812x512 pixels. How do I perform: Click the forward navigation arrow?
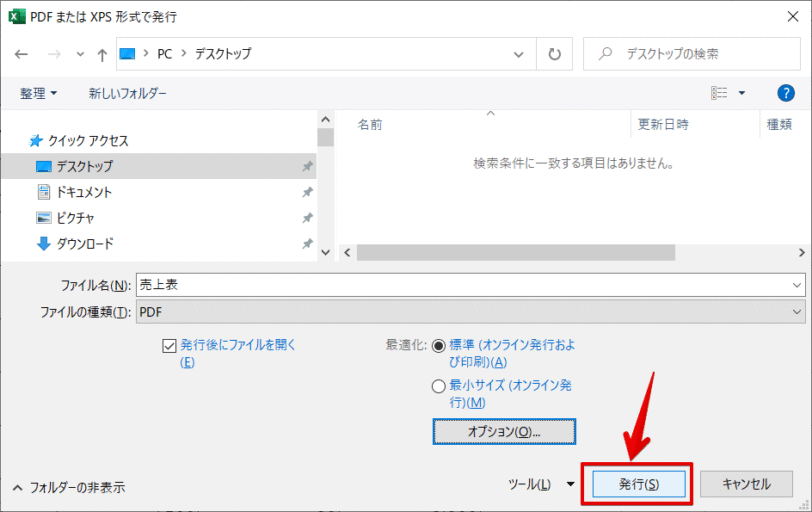pos(54,54)
